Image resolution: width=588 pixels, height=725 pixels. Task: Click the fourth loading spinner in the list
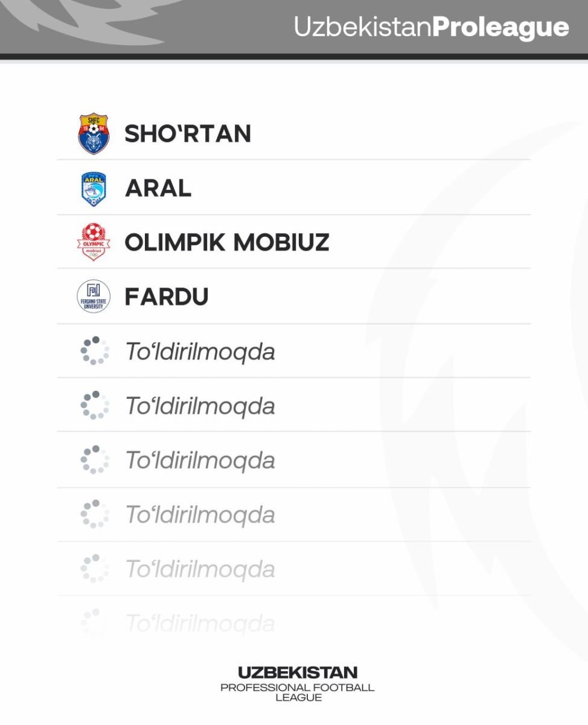click(95, 514)
